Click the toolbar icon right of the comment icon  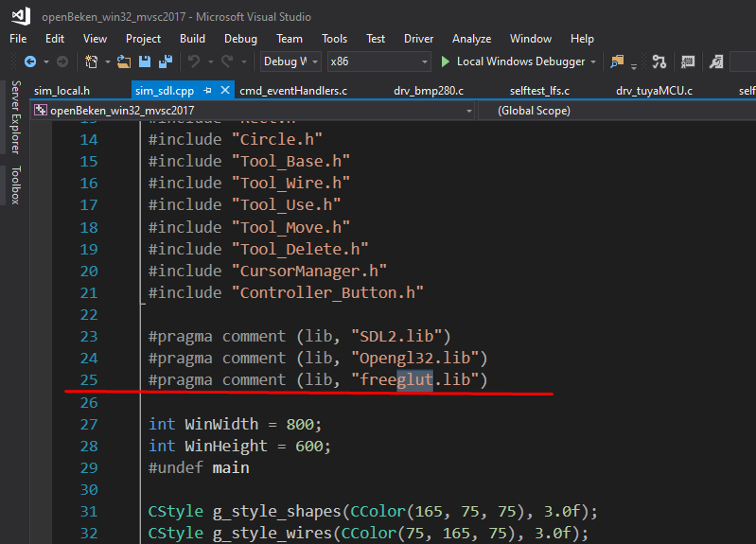pyautogui.click(x=716, y=61)
